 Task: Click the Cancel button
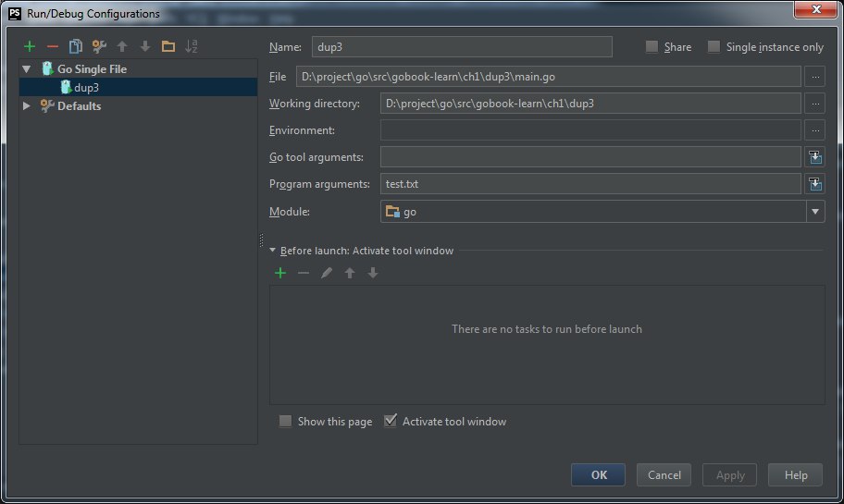[x=664, y=474]
